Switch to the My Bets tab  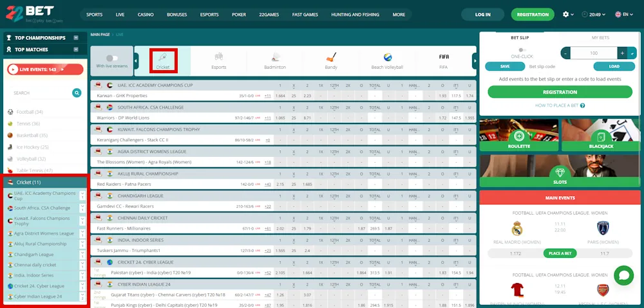click(600, 37)
